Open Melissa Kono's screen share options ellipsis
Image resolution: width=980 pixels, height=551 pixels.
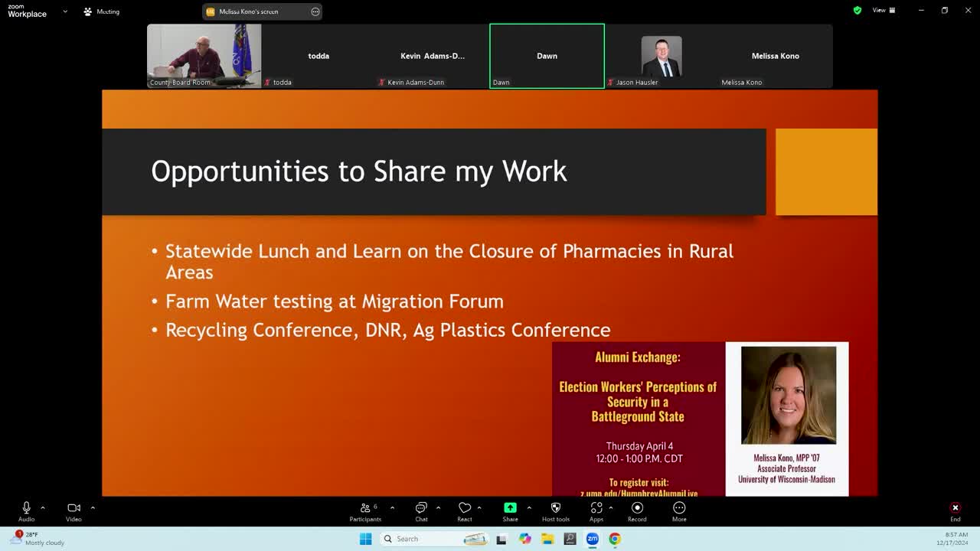(315, 11)
